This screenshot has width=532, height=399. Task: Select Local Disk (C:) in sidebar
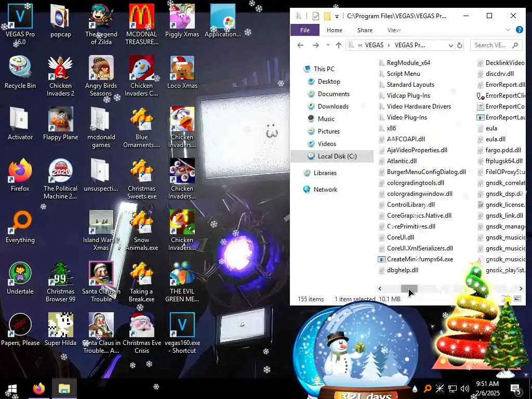[x=332, y=156]
